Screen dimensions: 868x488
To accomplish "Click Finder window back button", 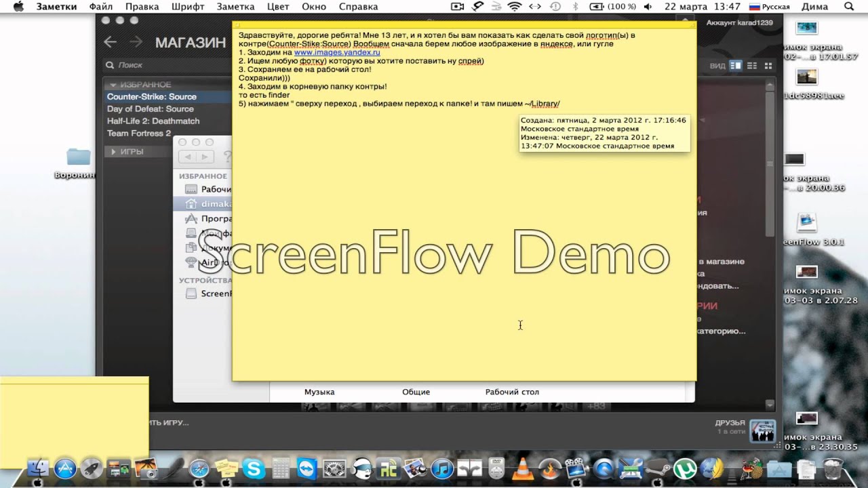I will pyautogui.click(x=188, y=157).
